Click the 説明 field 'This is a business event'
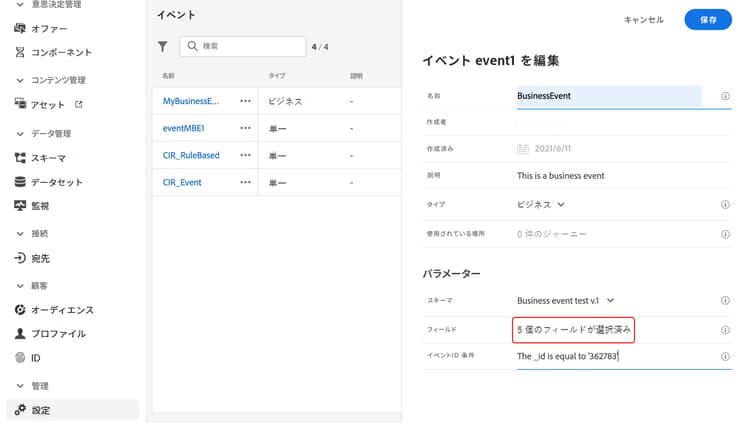Screen dimensions: 750x423 pos(561,176)
